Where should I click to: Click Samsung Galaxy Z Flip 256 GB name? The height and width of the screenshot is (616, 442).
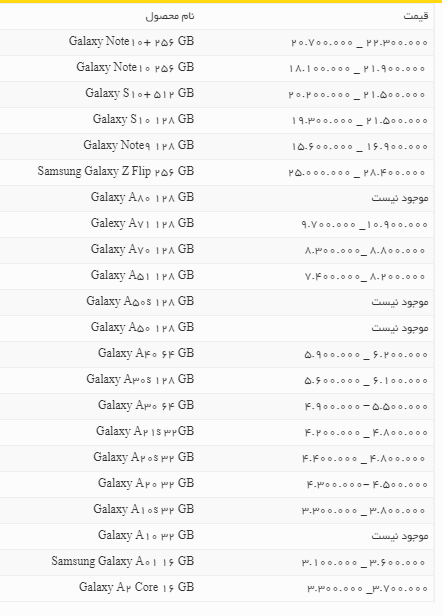[116, 171]
